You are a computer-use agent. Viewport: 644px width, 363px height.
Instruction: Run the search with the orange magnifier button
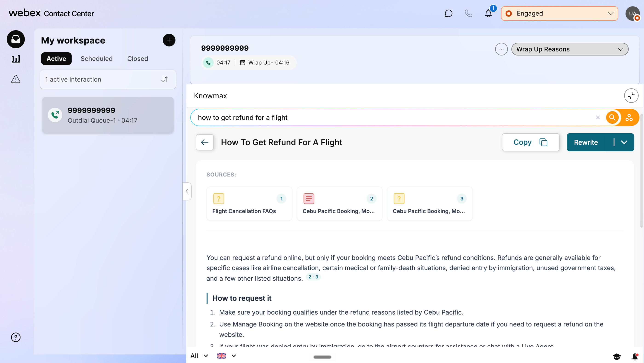612,117
